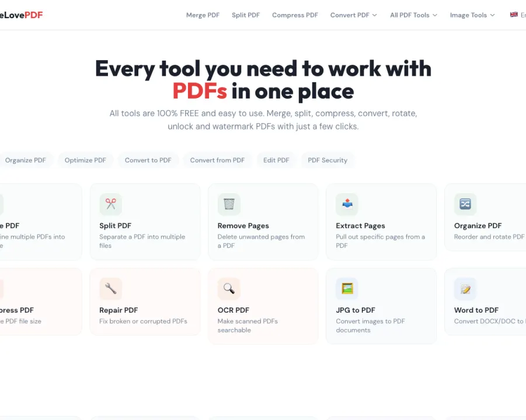Open the Organize PDF card title
Viewport: 526px width, 420px height.
coord(478,226)
